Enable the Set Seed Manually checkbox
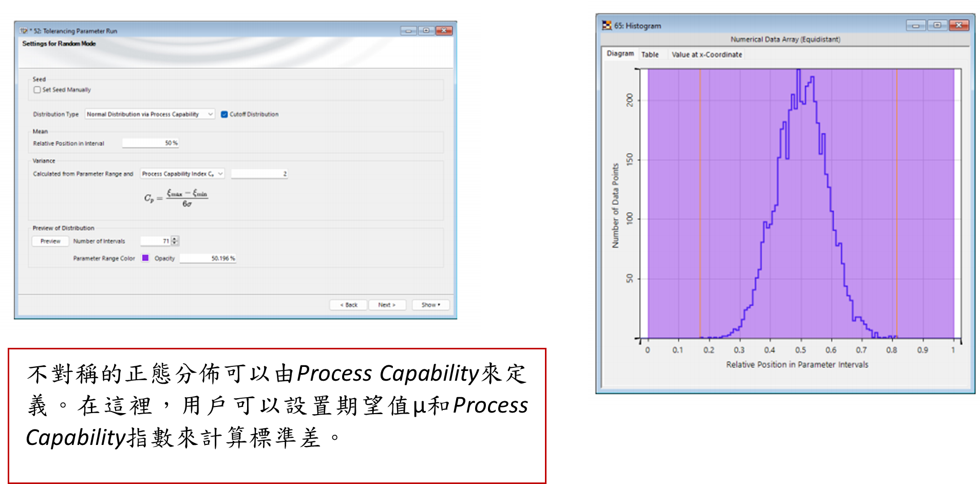 (37, 90)
